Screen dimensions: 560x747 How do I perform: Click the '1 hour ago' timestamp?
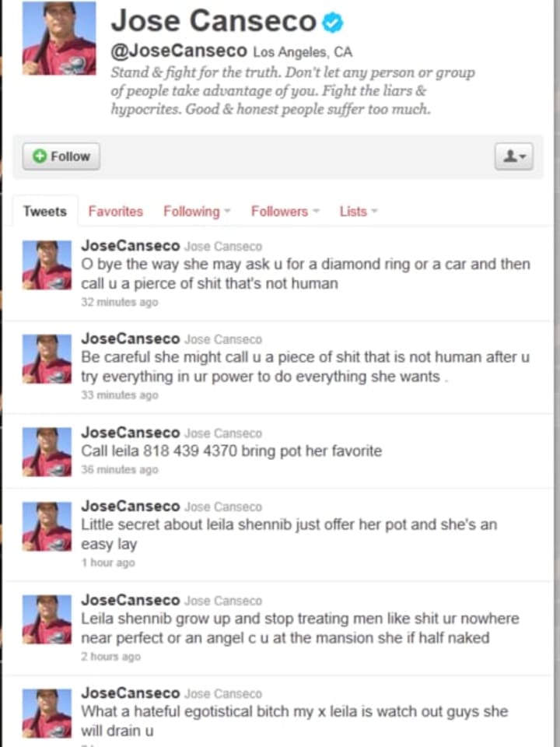pos(108,562)
